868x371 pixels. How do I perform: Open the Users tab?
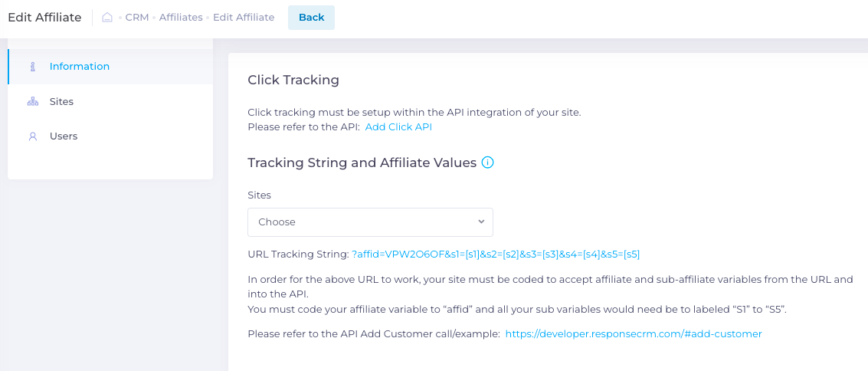pyautogui.click(x=110, y=136)
